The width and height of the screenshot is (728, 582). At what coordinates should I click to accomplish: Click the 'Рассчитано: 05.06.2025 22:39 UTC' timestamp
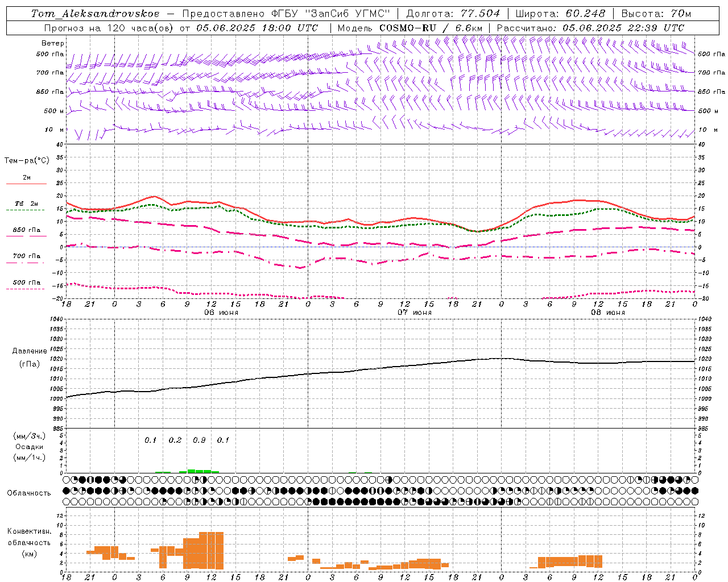tap(590, 28)
